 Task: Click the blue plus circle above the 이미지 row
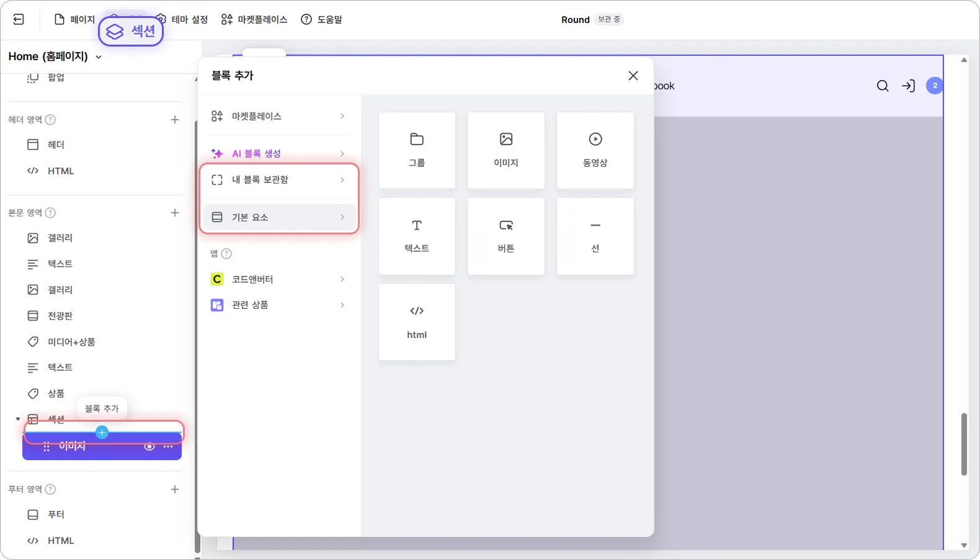point(102,432)
